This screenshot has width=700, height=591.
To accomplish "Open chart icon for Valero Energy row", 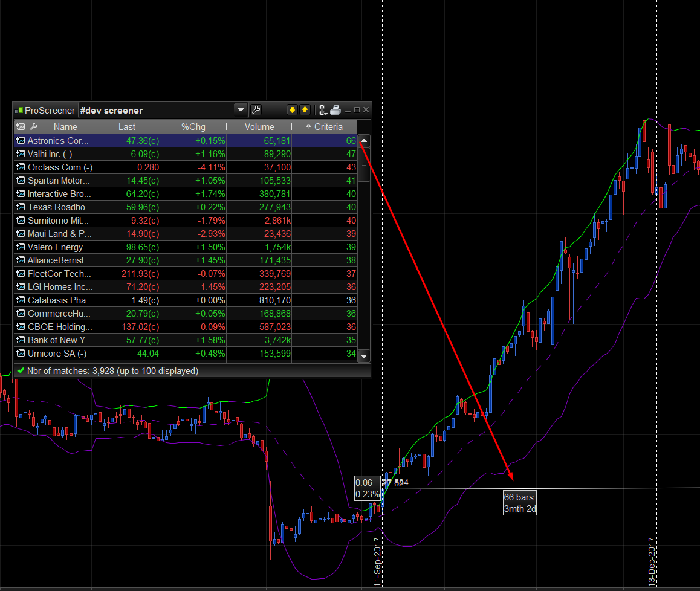I will tap(21, 247).
